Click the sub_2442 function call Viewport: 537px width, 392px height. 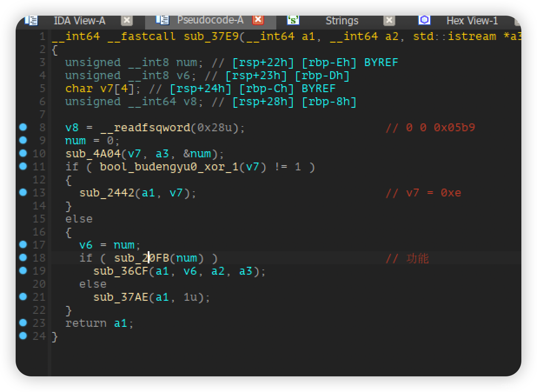107,193
